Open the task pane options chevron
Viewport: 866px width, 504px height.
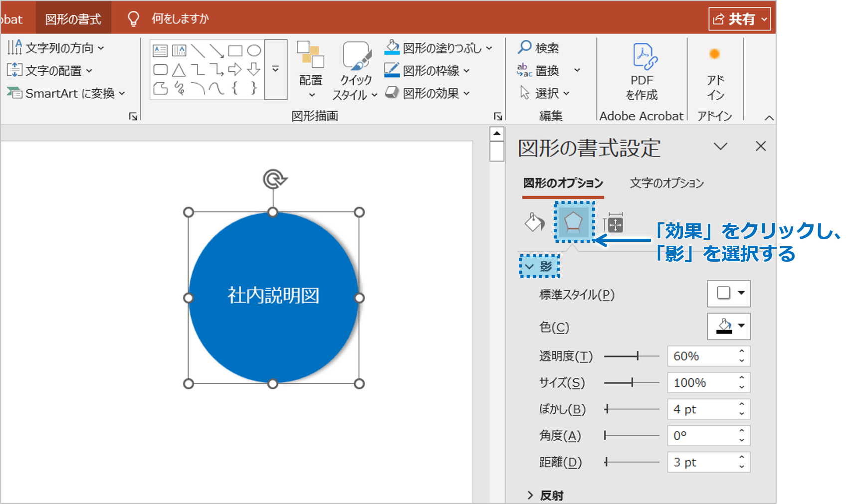[720, 146]
